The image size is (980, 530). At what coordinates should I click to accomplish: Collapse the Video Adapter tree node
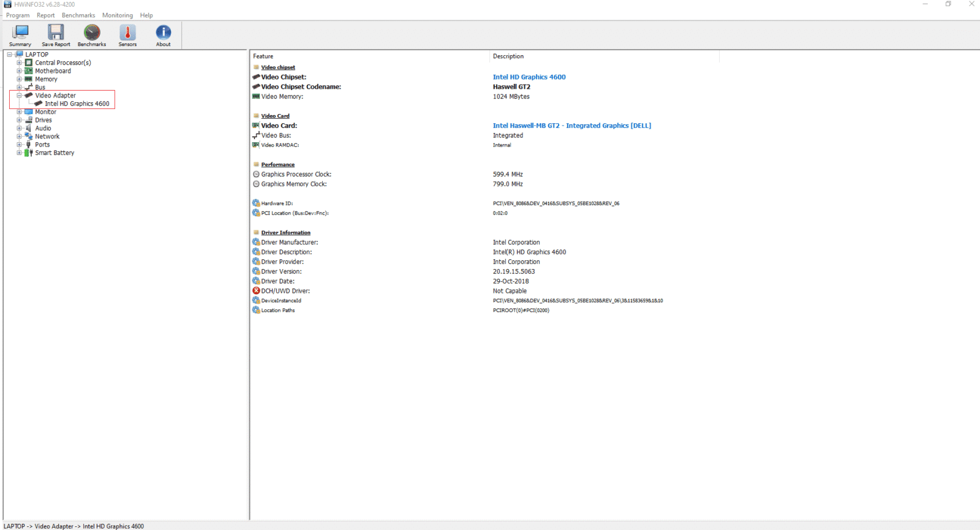tap(19, 96)
